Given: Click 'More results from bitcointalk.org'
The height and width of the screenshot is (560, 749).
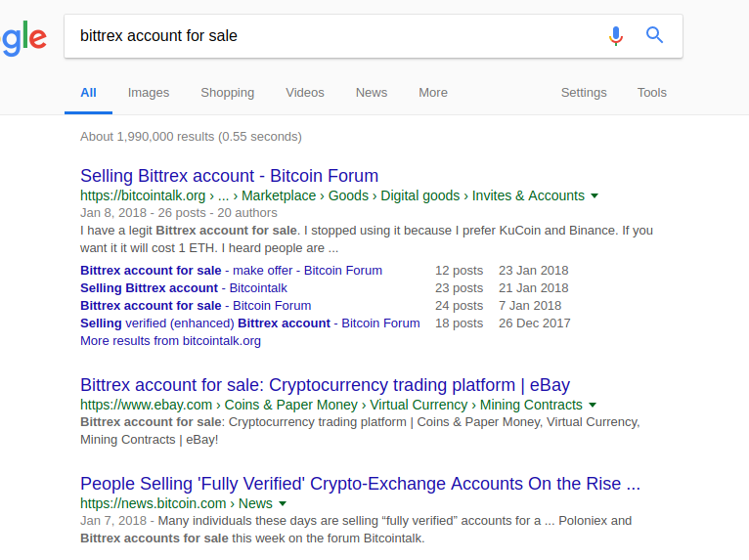Looking at the screenshot, I should [170, 341].
